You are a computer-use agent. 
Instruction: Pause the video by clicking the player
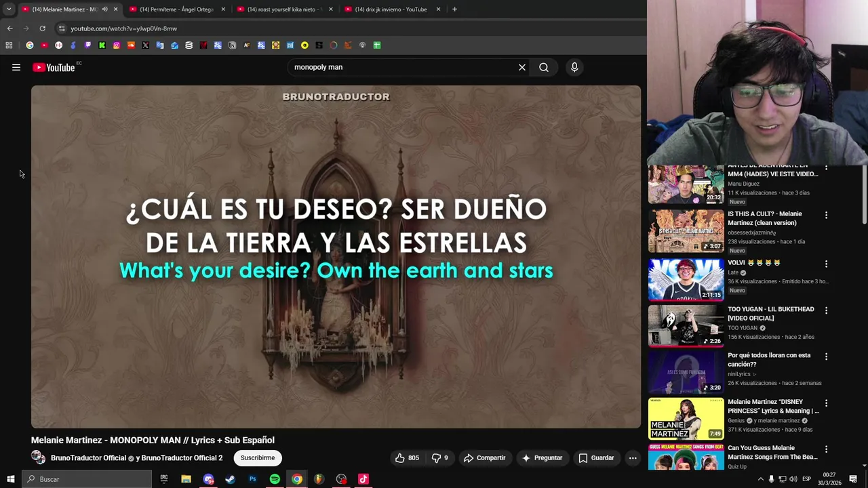(x=336, y=256)
